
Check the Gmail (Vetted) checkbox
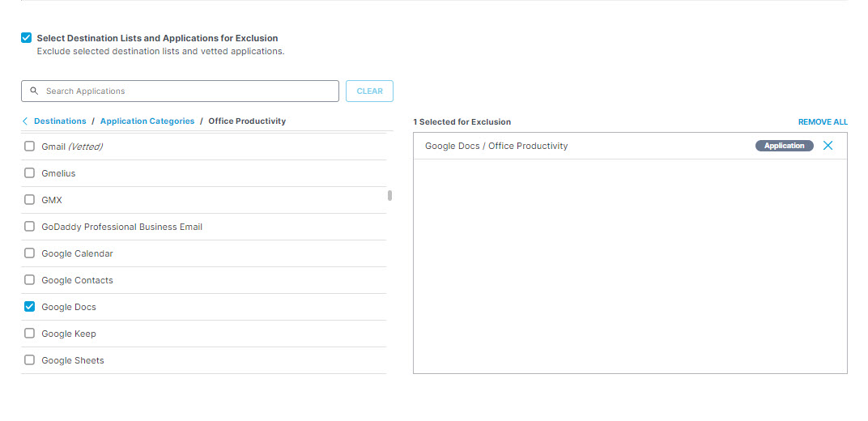tap(29, 146)
